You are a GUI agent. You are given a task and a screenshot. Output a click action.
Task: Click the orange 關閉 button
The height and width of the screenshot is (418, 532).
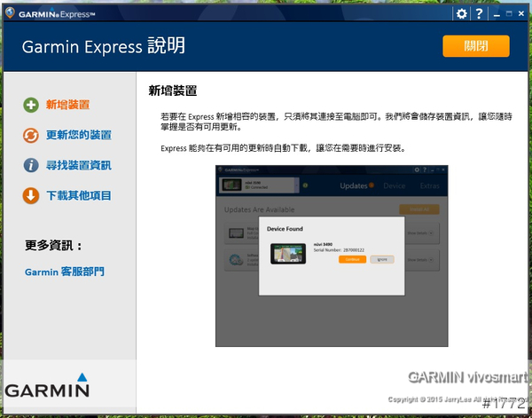(x=476, y=46)
